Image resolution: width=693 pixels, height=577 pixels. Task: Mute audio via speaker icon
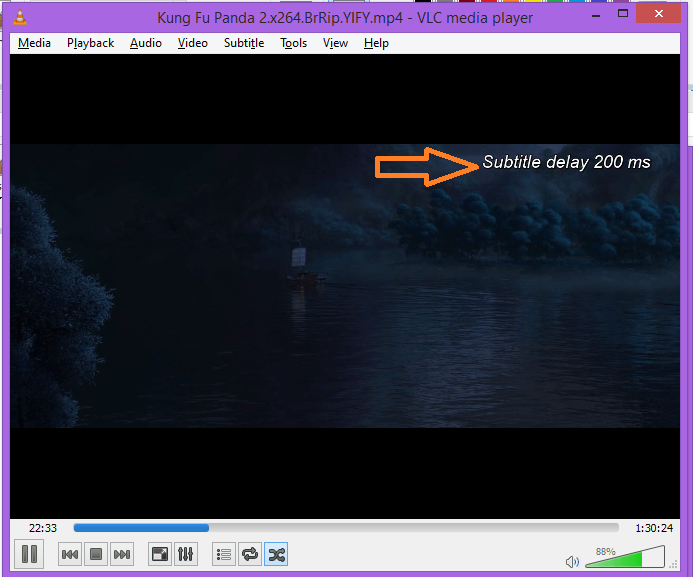(x=572, y=562)
